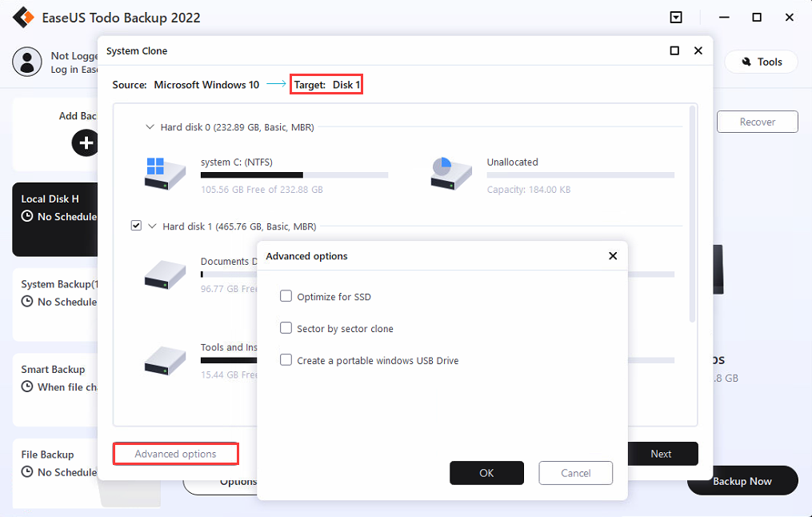Click 'Capacity: 184.00 KB' text

[529, 190]
